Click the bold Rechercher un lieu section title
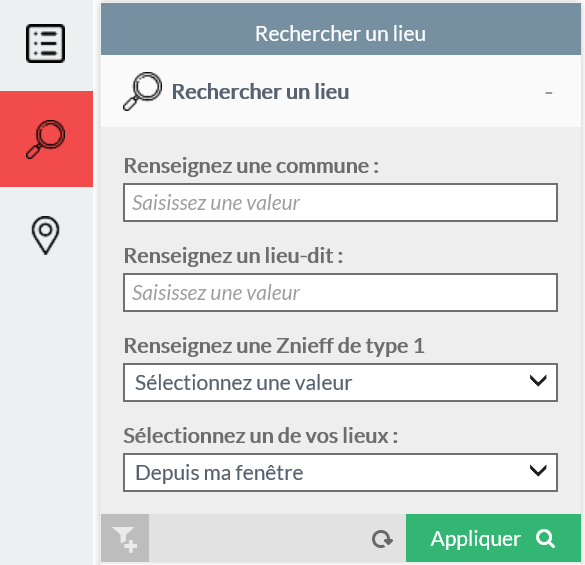The image size is (585, 565). [260, 92]
